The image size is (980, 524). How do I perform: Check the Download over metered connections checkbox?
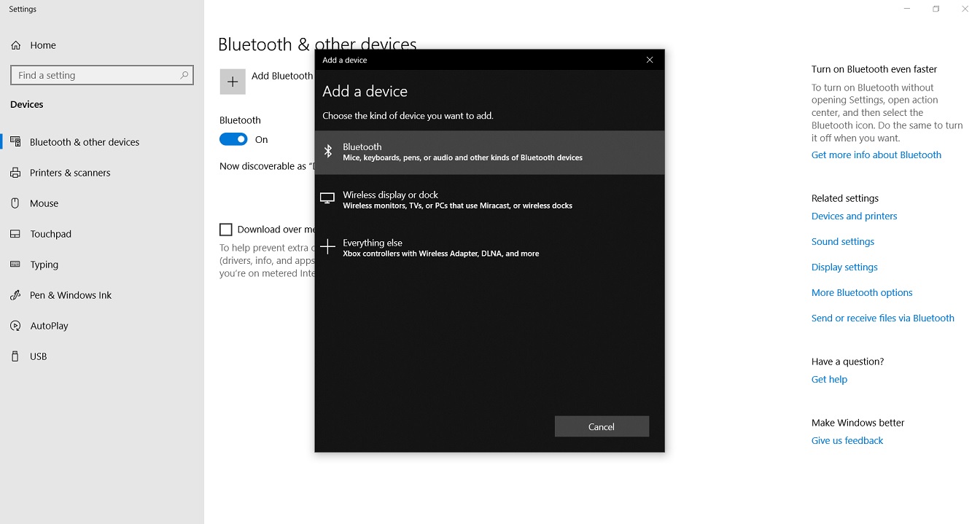[226, 230]
